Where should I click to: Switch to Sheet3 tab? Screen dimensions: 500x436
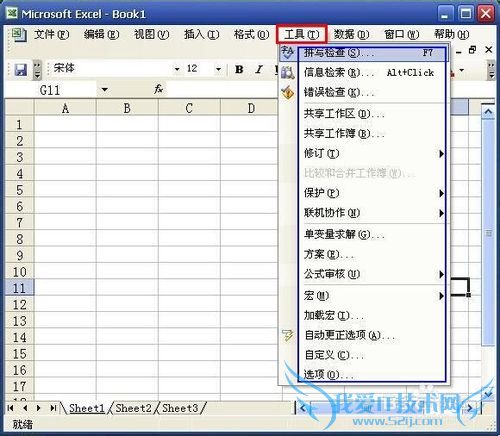tap(180, 408)
